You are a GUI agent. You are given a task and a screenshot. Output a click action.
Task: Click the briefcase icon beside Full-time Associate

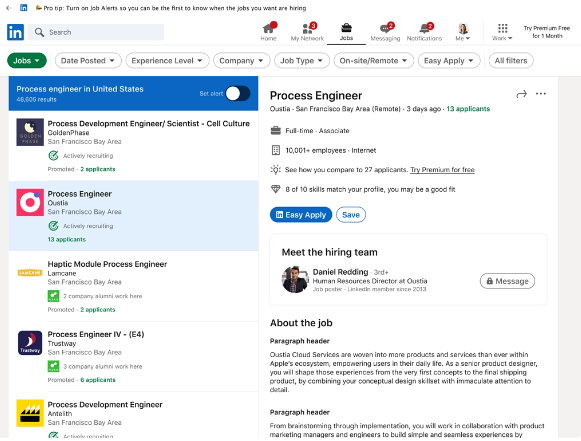tap(275, 130)
